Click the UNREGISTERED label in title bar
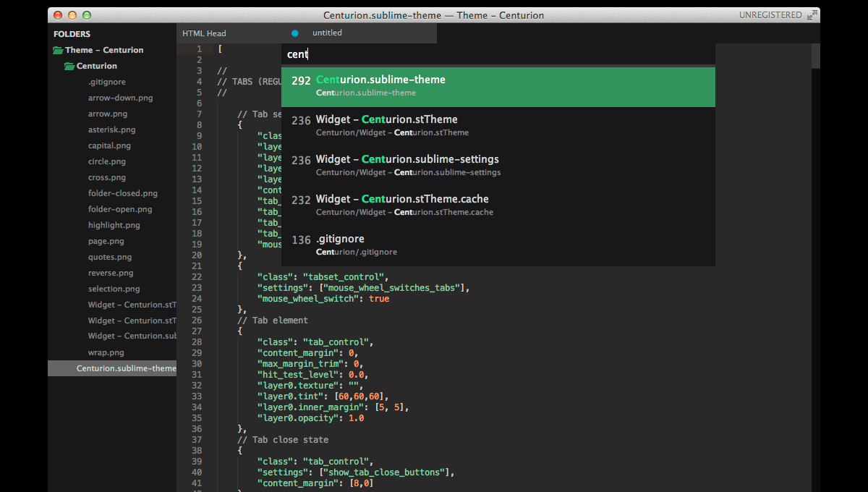 770,15
